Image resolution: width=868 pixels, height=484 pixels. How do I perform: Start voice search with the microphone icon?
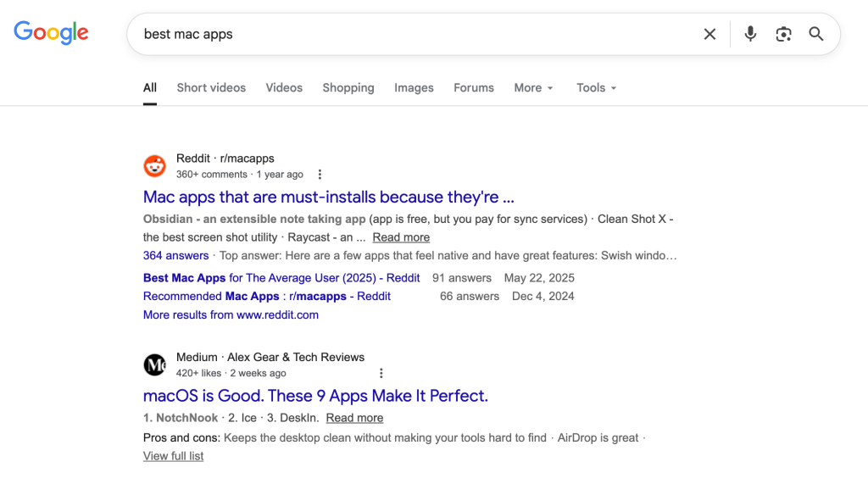pos(750,35)
